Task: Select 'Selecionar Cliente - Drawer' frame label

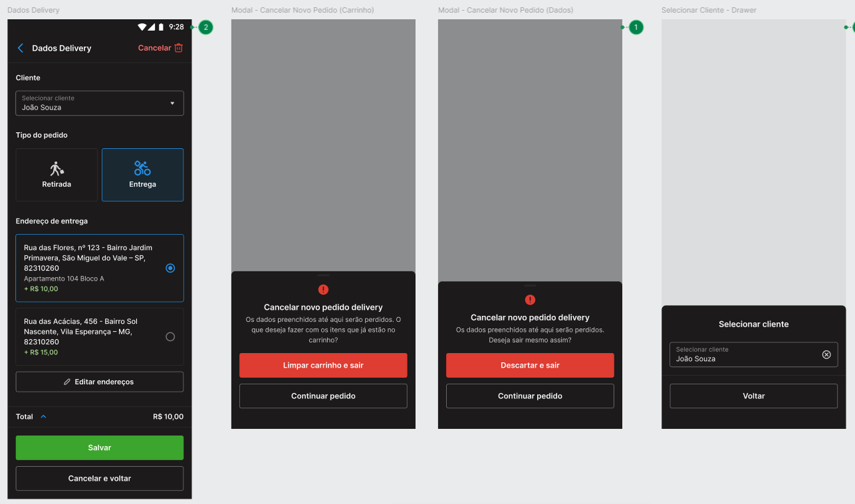Action: click(709, 10)
